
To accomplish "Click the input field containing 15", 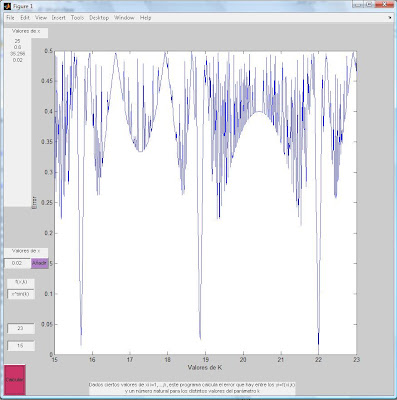I will pos(21,346).
